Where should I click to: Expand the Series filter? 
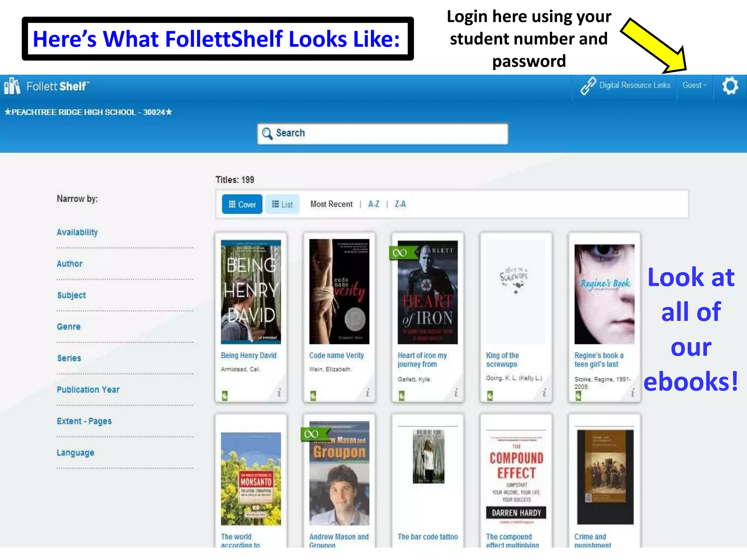click(x=69, y=358)
